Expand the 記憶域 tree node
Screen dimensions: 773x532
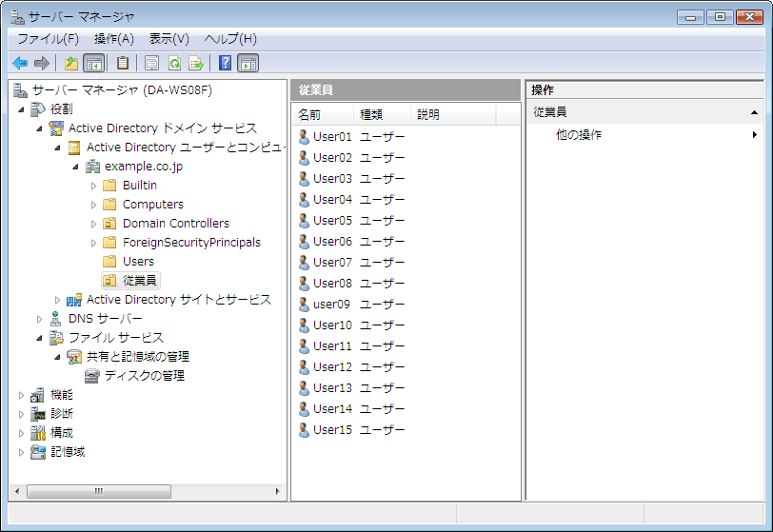coord(21,452)
